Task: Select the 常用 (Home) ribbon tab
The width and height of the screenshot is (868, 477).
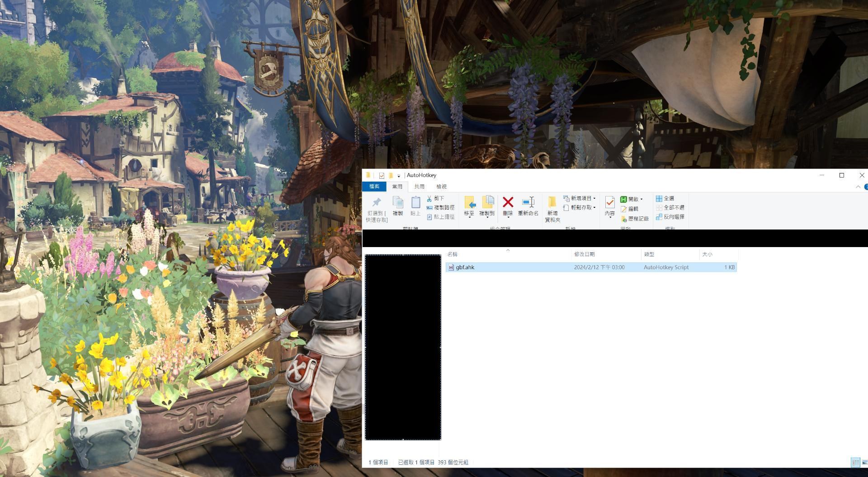Action: tap(397, 187)
